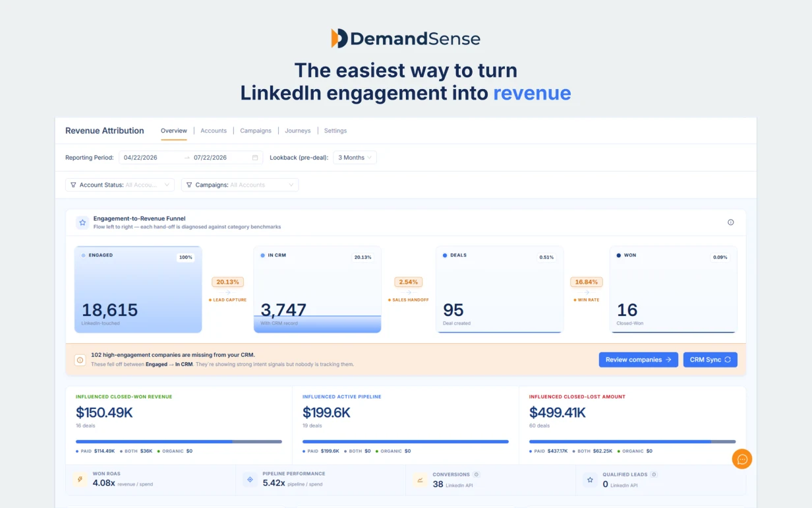Click the 5.42x pipeline performance value
Screen dimensions: 812x508
click(x=274, y=483)
